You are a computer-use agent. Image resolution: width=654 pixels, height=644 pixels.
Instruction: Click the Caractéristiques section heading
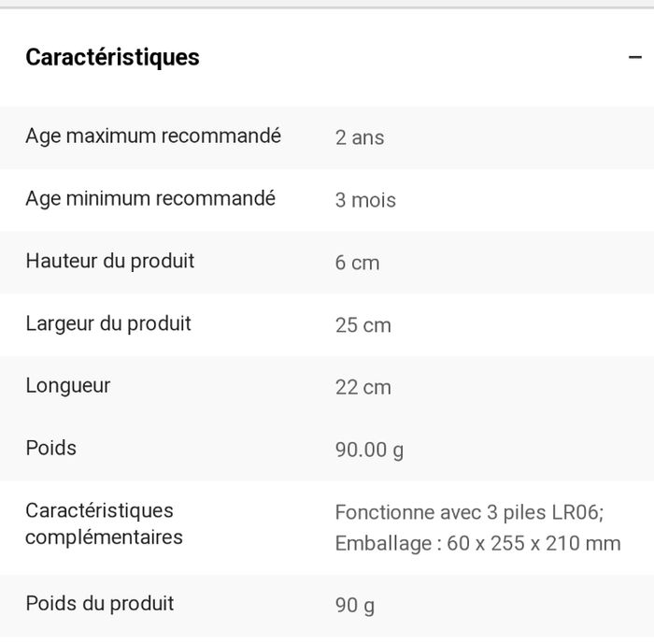pyautogui.click(x=112, y=57)
